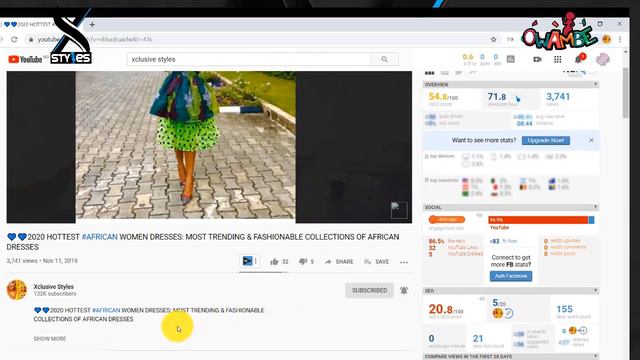The width and height of the screenshot is (640, 360).
Task: Open the vidIQ stats bar panel icon
Action: coord(510,59)
